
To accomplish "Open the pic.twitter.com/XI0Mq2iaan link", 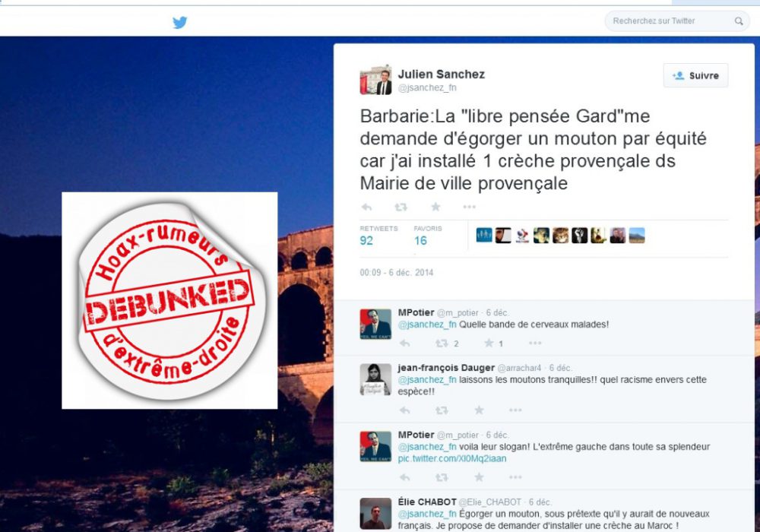I will click(451, 458).
